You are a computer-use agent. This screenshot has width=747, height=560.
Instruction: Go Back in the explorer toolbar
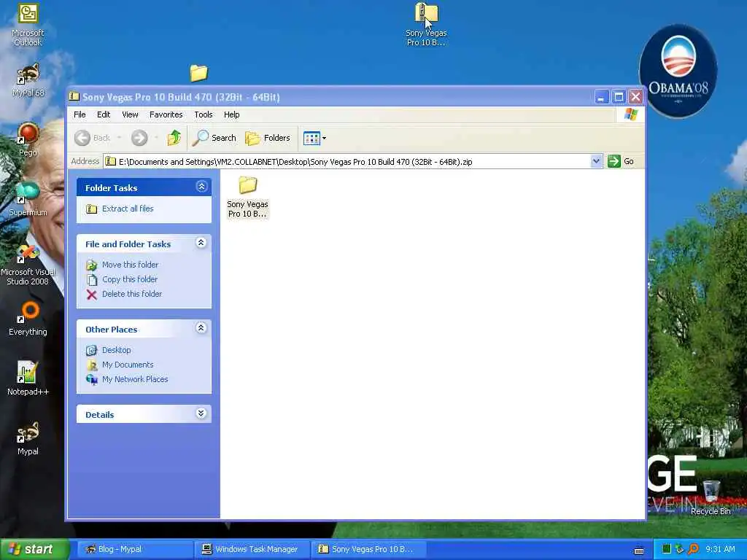click(93, 138)
